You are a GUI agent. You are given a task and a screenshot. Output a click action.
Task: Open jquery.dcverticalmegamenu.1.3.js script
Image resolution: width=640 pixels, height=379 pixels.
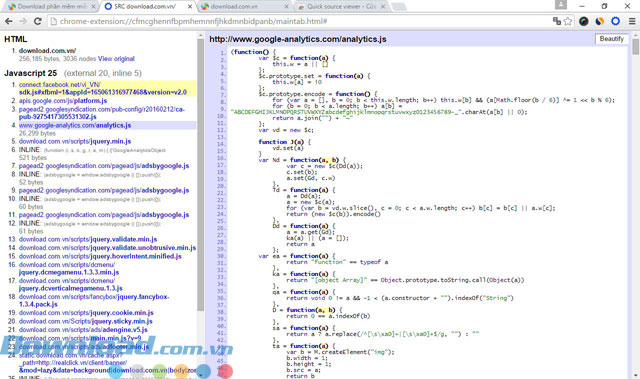click(x=71, y=284)
